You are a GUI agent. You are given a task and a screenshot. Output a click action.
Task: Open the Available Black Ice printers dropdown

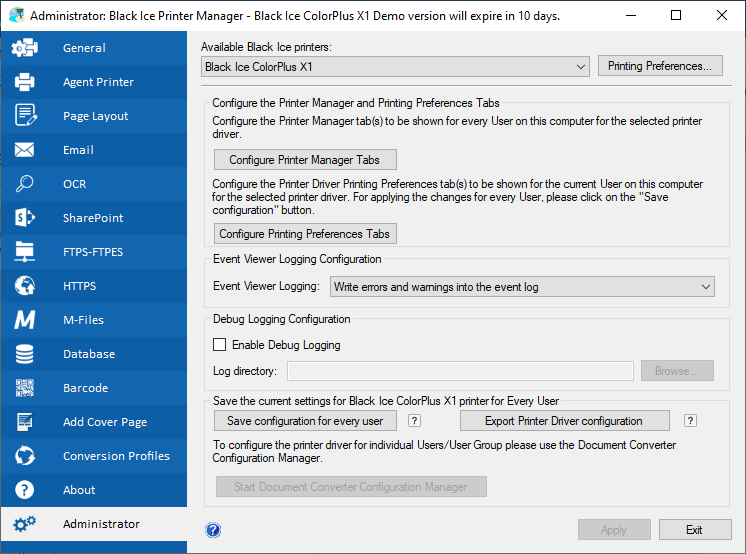(395, 67)
